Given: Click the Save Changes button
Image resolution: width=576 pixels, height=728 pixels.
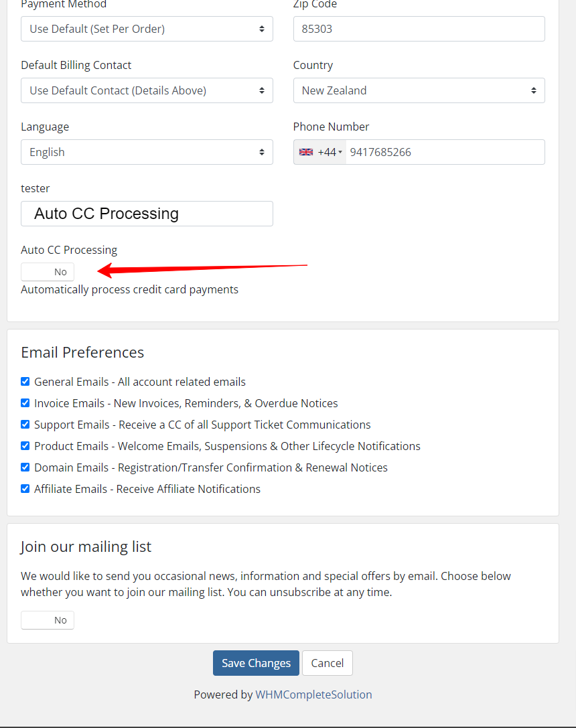Looking at the screenshot, I should pos(257,663).
